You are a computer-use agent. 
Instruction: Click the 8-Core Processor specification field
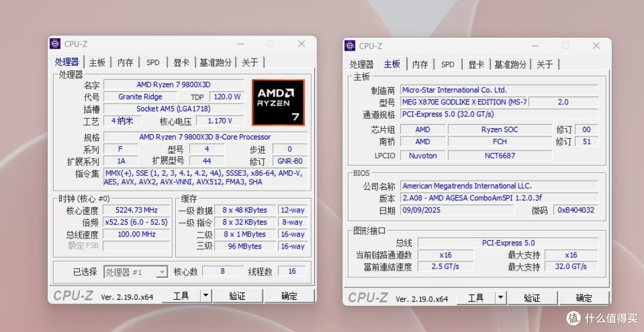tap(205, 137)
